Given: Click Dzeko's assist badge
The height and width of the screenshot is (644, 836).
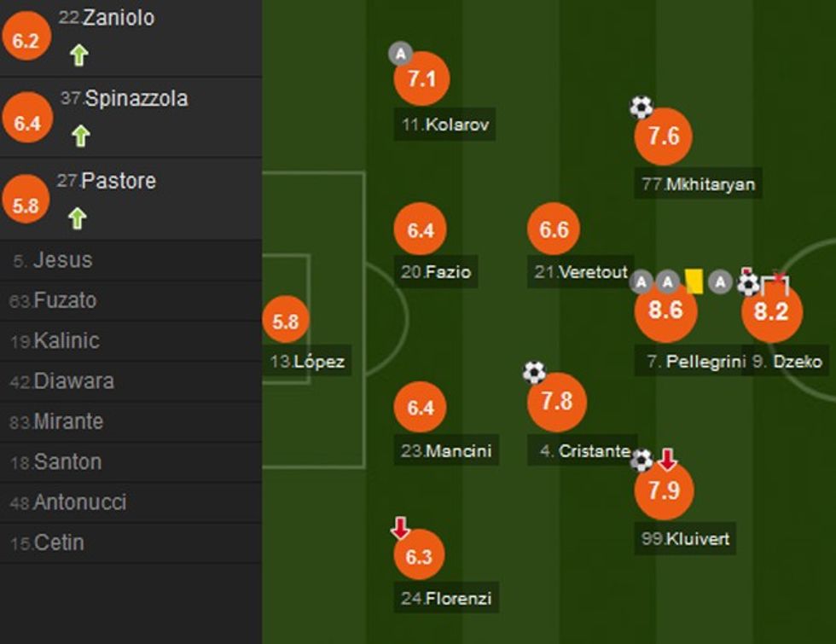Looking at the screenshot, I should point(721,281).
